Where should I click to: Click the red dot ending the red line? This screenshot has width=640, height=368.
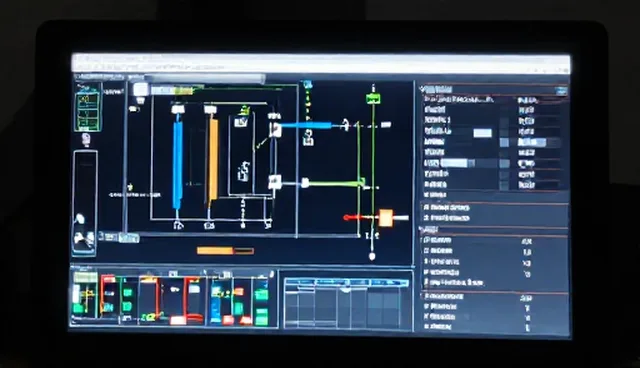pos(346,217)
